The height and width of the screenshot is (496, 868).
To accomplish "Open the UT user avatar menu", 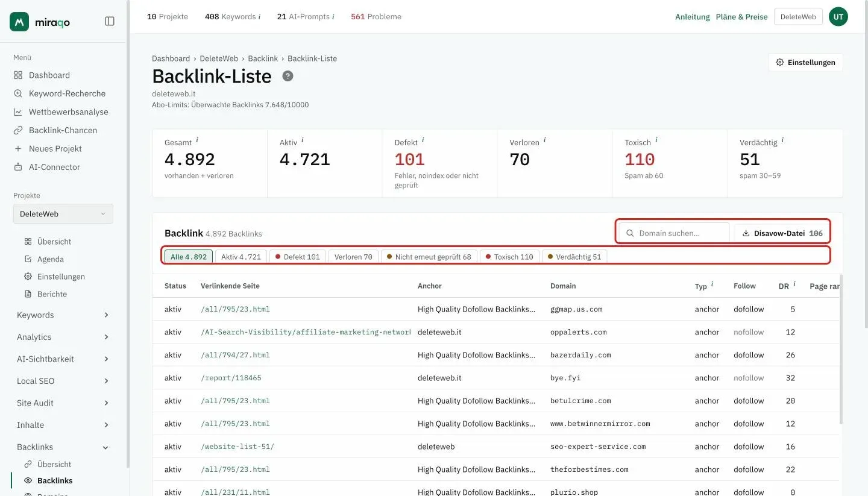I will coord(838,17).
